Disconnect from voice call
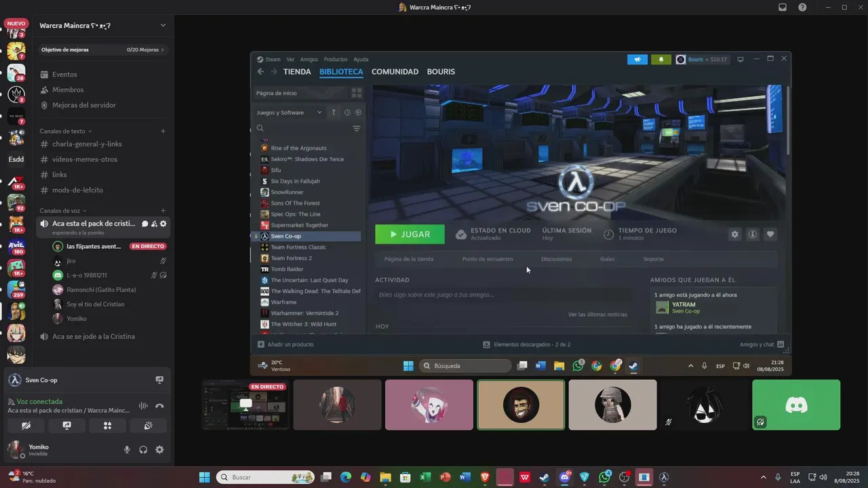Image resolution: width=868 pixels, height=488 pixels. [159, 406]
